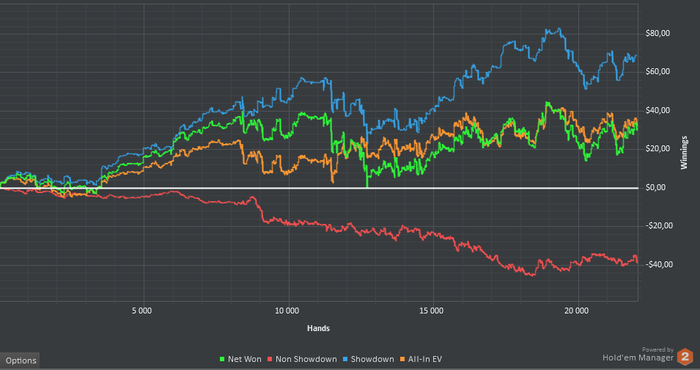
Task: Click the green Net Won color square
Action: [222, 359]
